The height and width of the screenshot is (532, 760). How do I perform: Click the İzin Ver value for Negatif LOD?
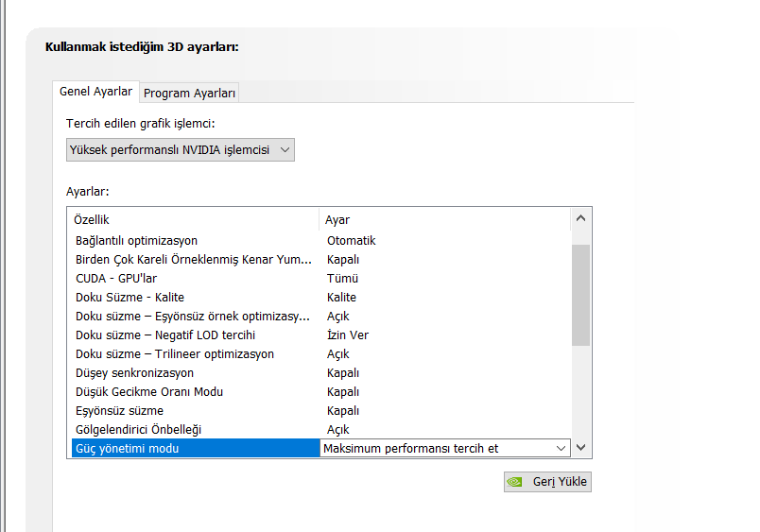pyautogui.click(x=348, y=335)
